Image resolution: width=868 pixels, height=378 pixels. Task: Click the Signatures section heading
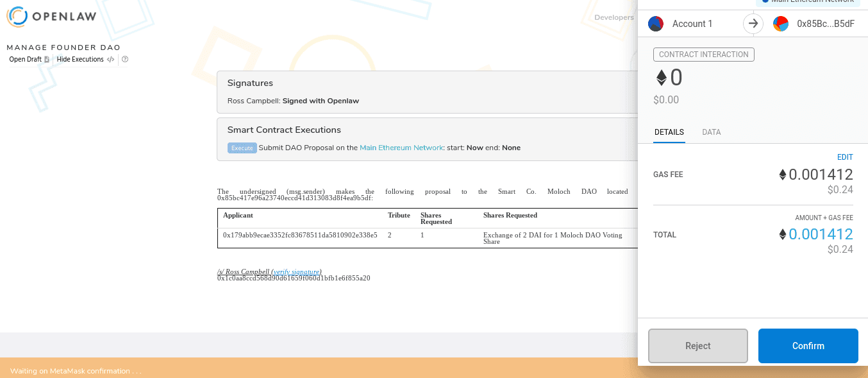[x=250, y=83]
